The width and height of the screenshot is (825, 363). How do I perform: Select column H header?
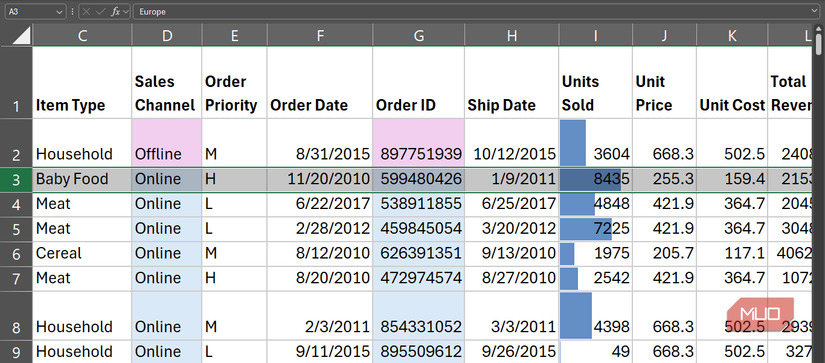(512, 35)
